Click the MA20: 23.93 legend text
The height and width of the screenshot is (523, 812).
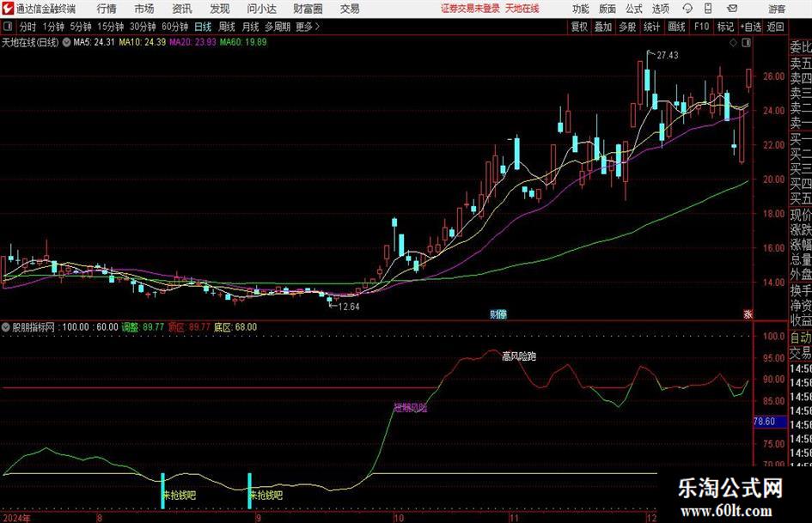(x=192, y=42)
